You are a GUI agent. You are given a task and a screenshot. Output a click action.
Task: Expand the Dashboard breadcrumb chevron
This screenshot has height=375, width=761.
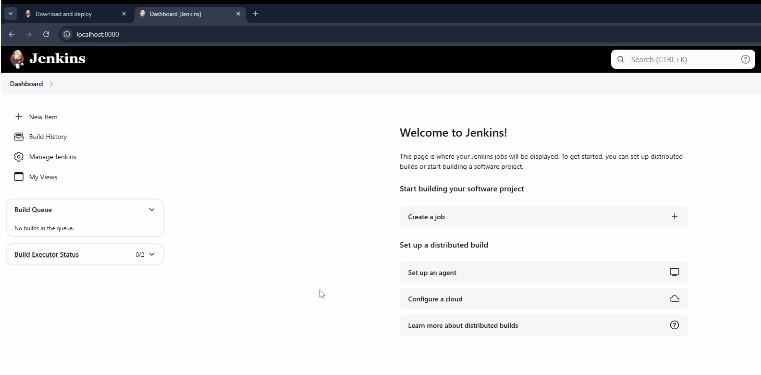click(x=51, y=84)
